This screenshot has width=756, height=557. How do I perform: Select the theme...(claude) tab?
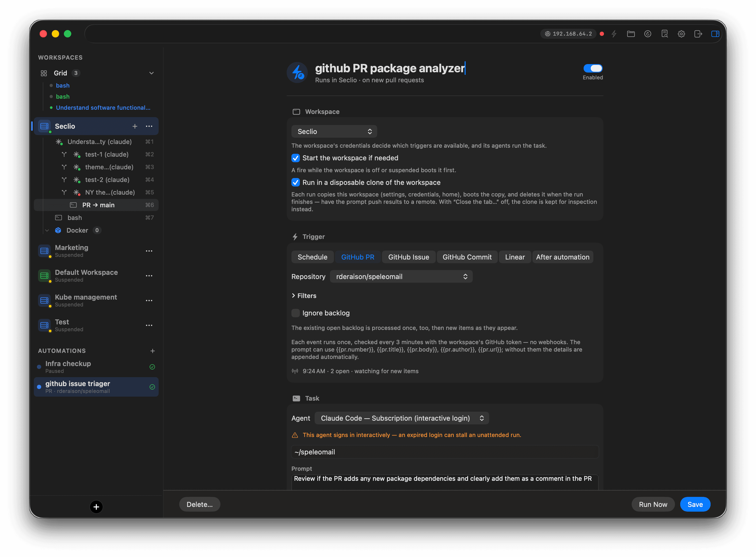point(109,167)
